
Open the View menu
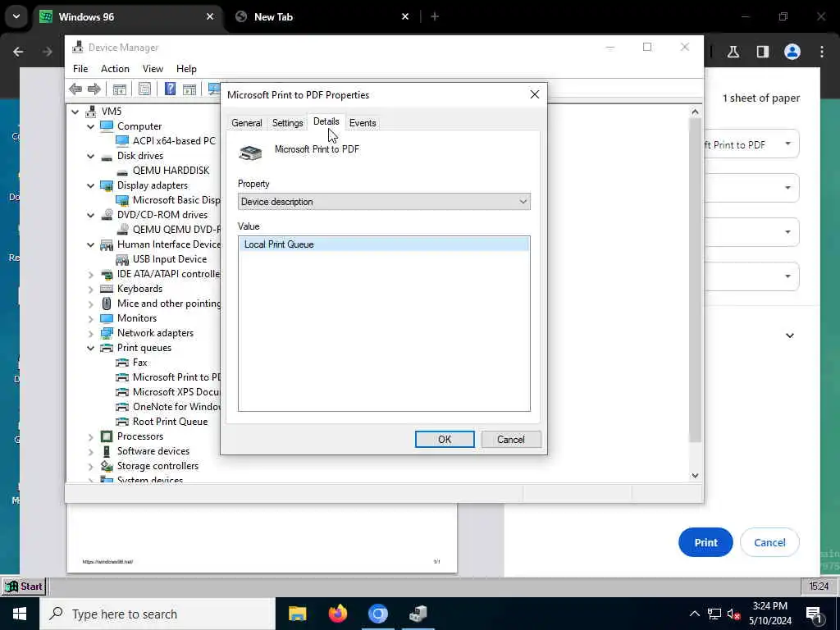[153, 69]
